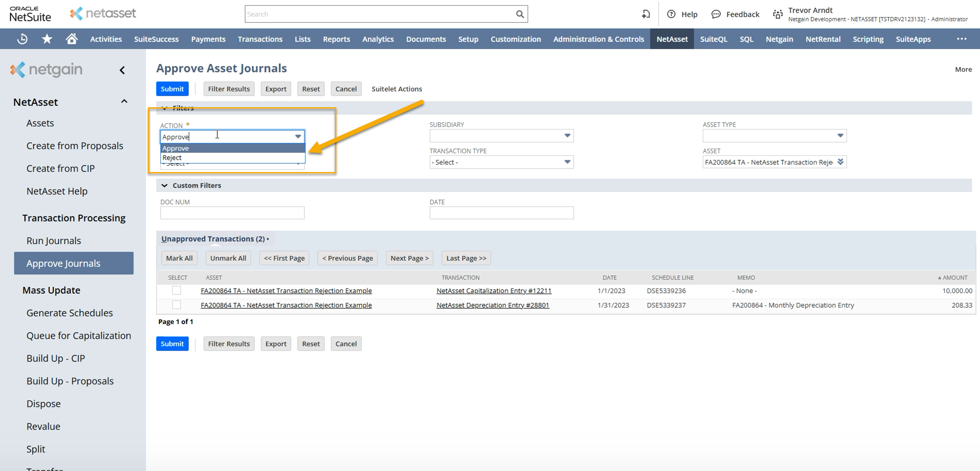The width and height of the screenshot is (980, 471).
Task: Open the overflow menu with three dots
Action: 961,39
